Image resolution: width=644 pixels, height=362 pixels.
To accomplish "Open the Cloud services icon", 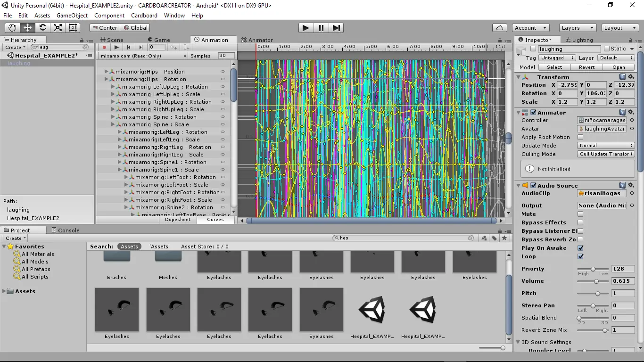I will [499, 28].
